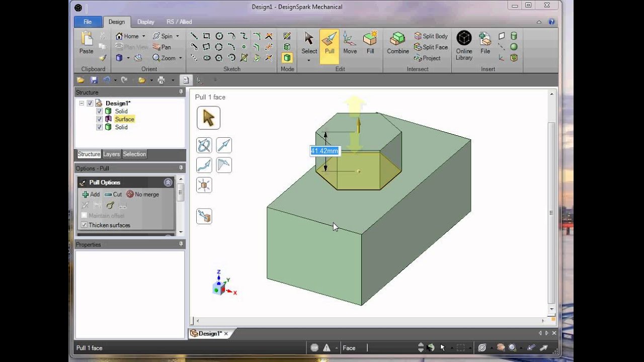Click the warning triangle in status bar
This screenshot has width=644, height=362.
click(x=327, y=347)
